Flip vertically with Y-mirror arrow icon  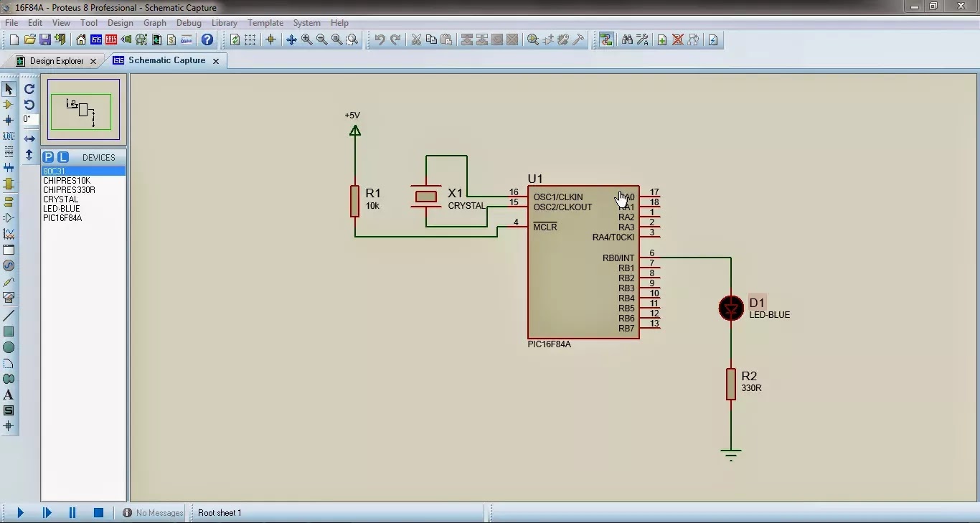pos(29,154)
